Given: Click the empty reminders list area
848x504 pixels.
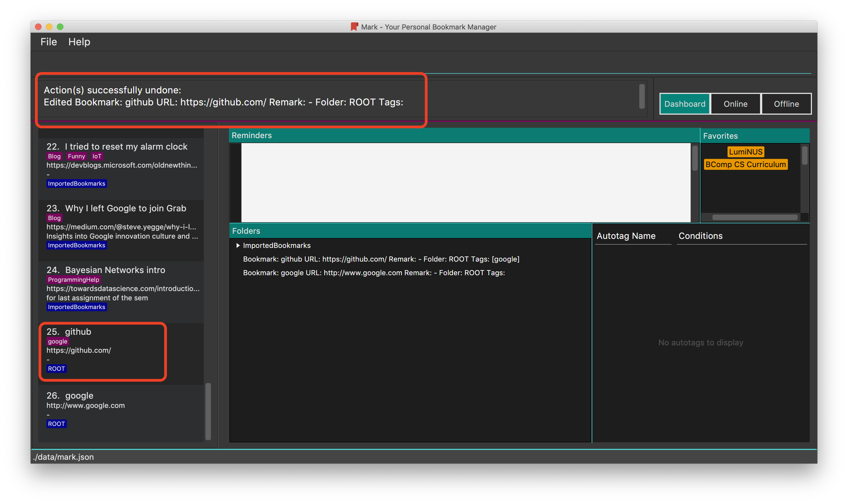Looking at the screenshot, I should click(x=466, y=182).
